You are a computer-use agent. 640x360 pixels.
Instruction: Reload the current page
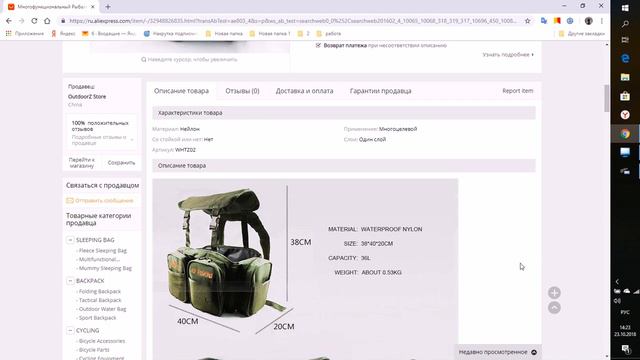(x=34, y=21)
